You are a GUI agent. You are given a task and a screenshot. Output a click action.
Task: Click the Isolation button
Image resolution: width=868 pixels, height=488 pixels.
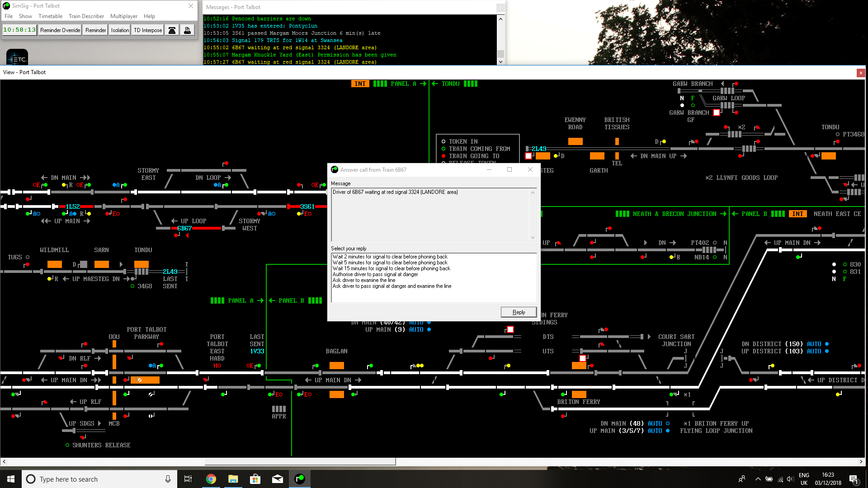click(x=120, y=30)
